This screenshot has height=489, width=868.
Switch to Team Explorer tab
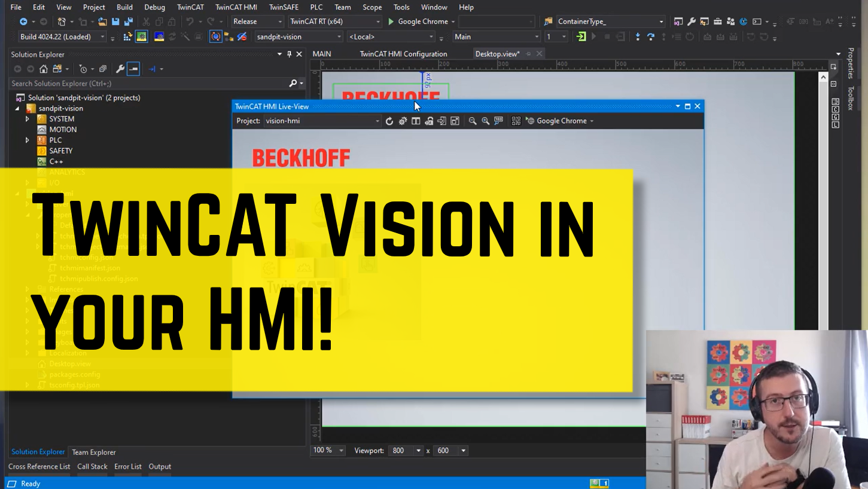tap(94, 453)
